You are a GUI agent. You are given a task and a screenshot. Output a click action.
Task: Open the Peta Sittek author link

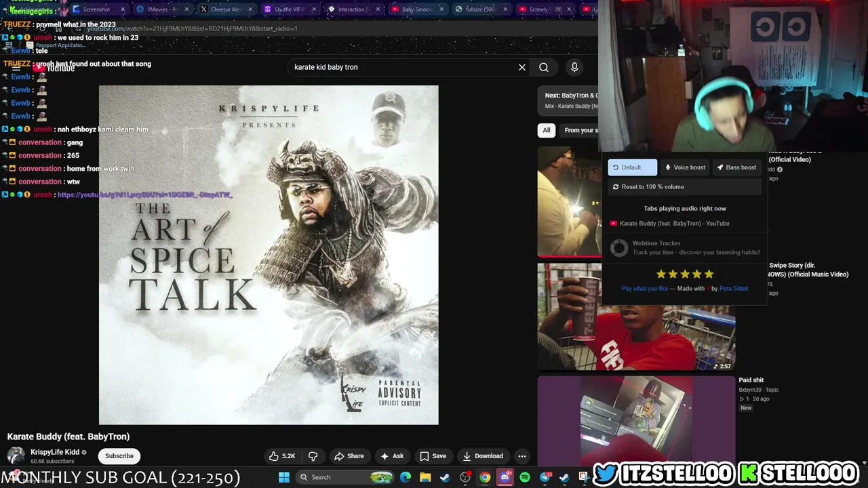[734, 289]
